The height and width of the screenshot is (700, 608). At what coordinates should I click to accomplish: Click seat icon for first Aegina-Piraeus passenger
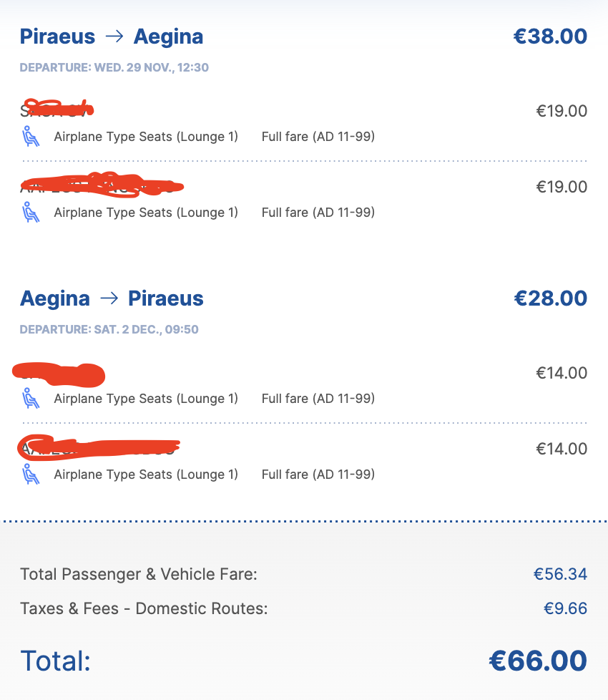[x=31, y=398]
